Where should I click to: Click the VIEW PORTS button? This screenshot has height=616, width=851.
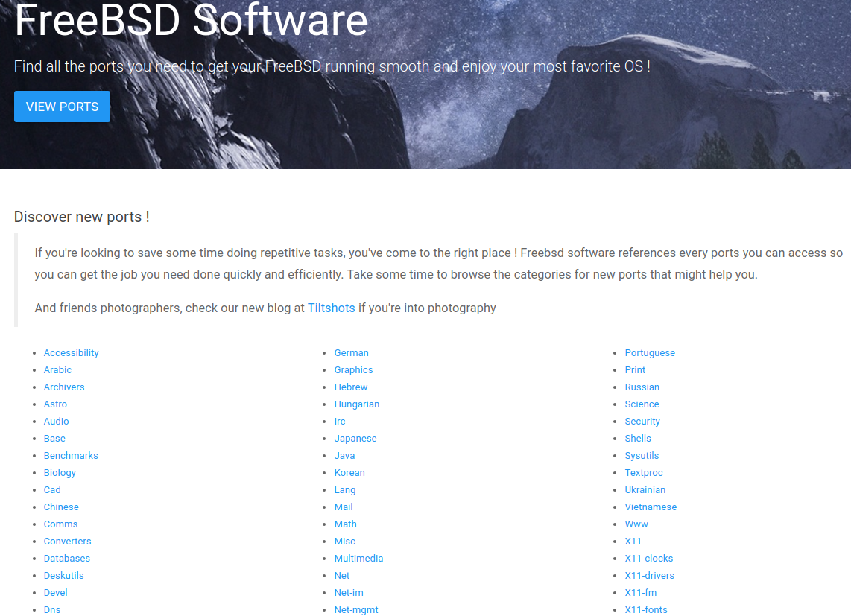point(62,107)
